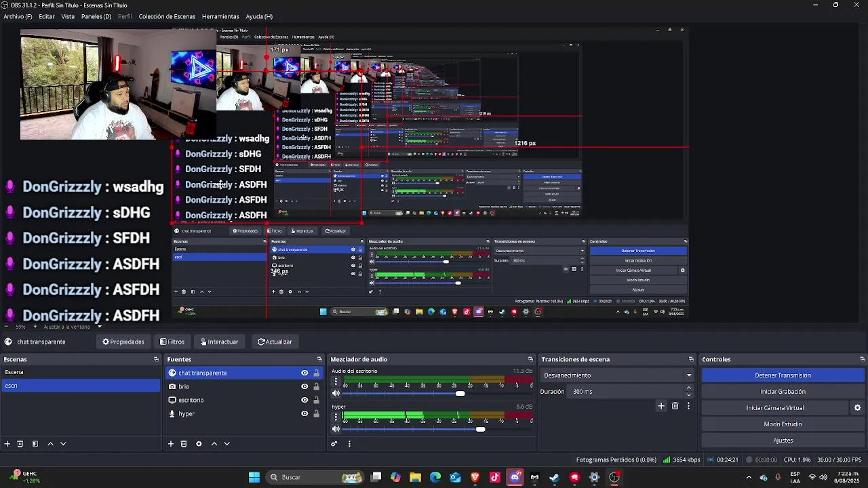The width and height of the screenshot is (868, 488).
Task: Open scene filters icon in Escenas toolbar
Action: (x=35, y=444)
